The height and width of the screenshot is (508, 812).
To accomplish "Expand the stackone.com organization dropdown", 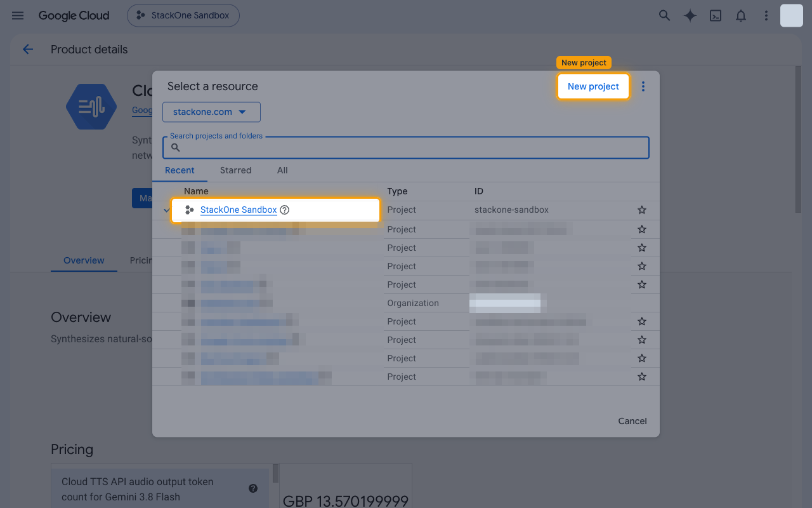I will [211, 112].
